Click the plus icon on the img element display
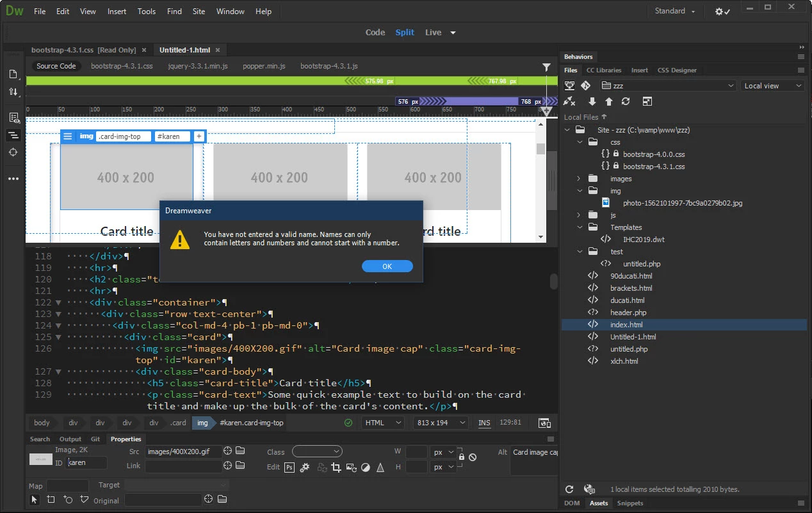 click(199, 136)
